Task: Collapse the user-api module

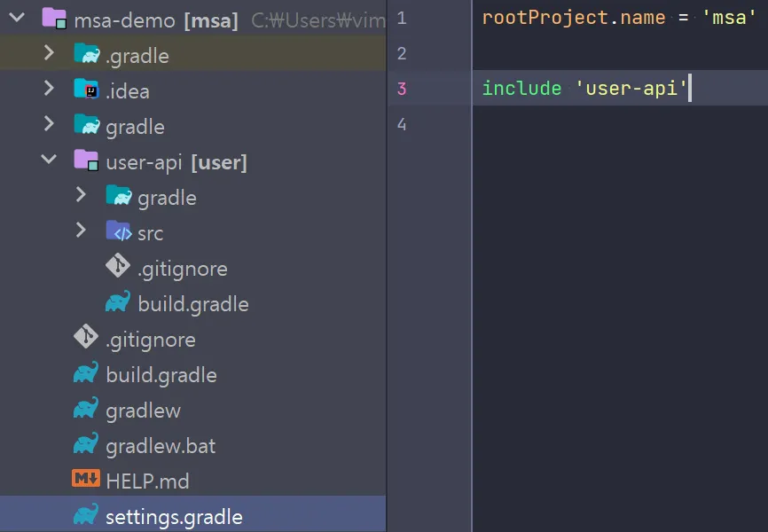Action: click(x=50, y=161)
